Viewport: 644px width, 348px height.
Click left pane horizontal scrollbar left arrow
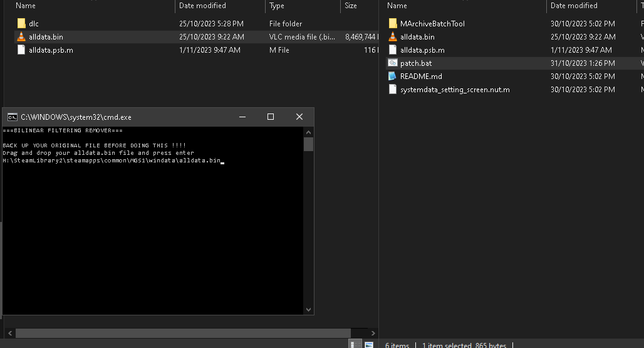point(10,333)
